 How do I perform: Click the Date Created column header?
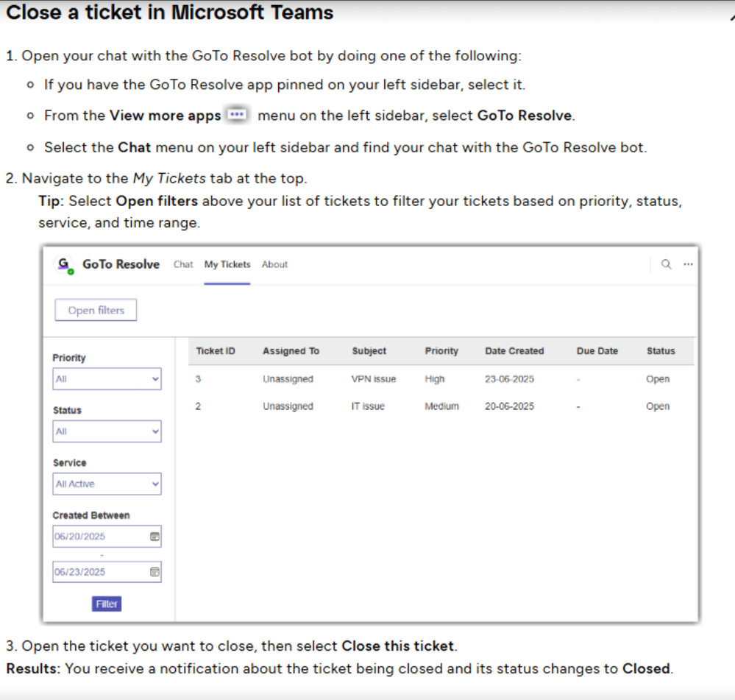coord(514,351)
